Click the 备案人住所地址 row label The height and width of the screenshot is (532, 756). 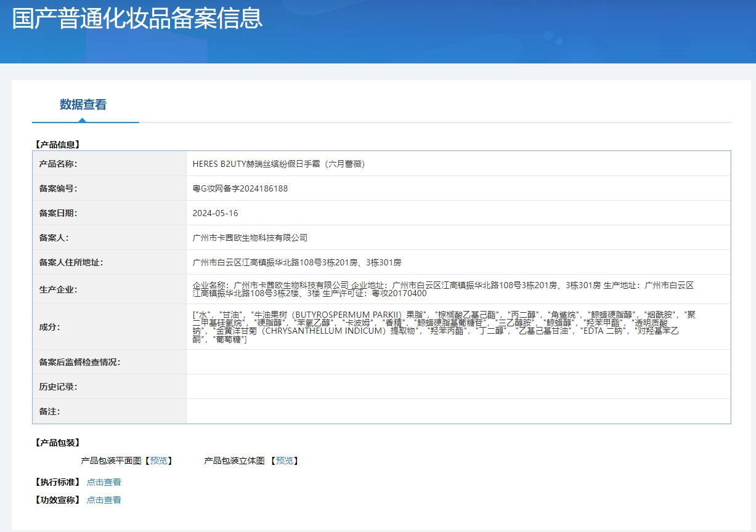point(71,262)
